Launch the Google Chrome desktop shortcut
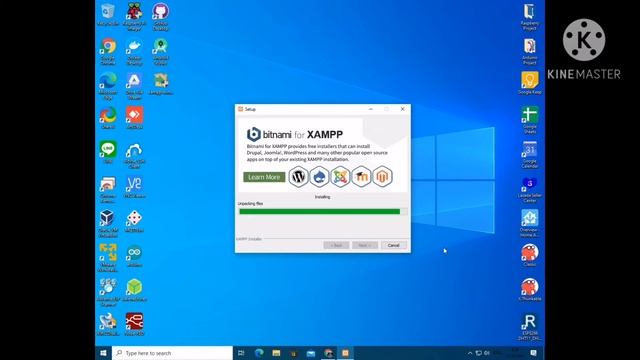This screenshot has width=640, height=360. coord(108,46)
